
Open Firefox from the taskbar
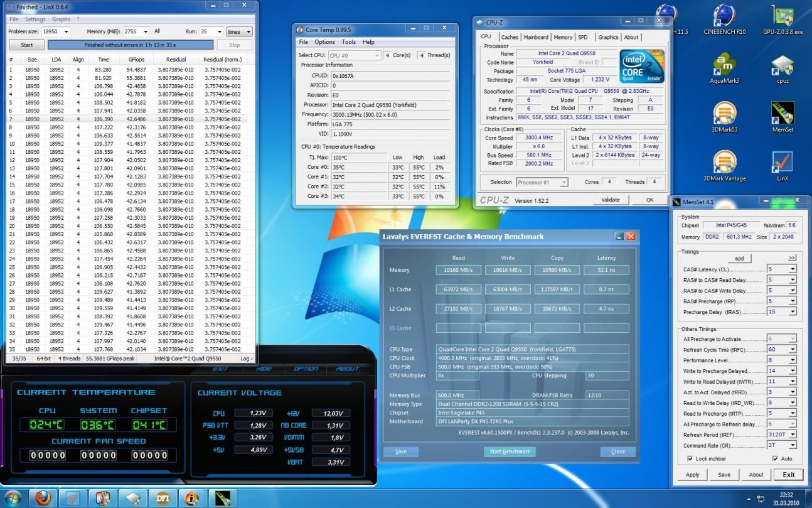click(x=43, y=499)
